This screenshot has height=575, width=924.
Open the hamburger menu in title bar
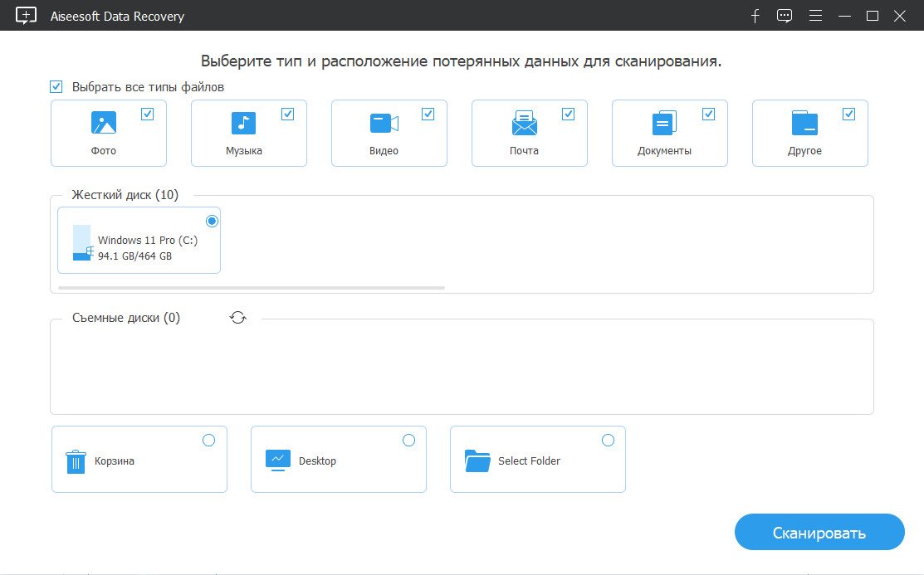pos(815,16)
